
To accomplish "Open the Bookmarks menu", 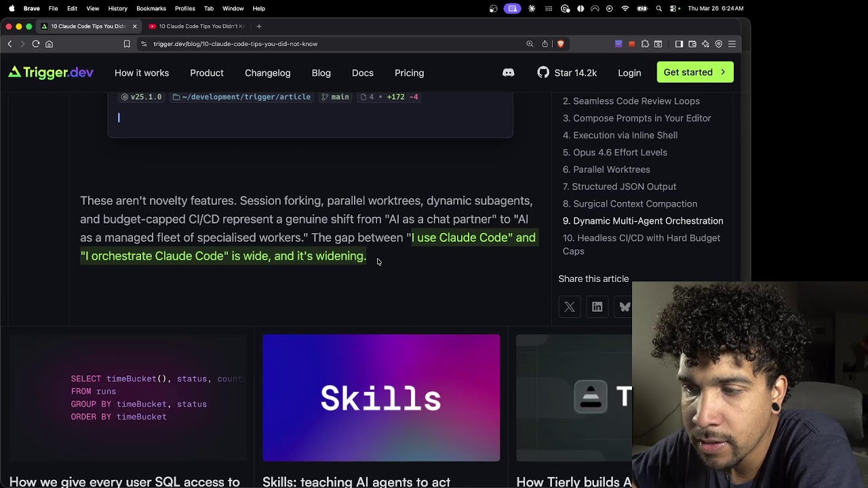I will click(151, 8).
